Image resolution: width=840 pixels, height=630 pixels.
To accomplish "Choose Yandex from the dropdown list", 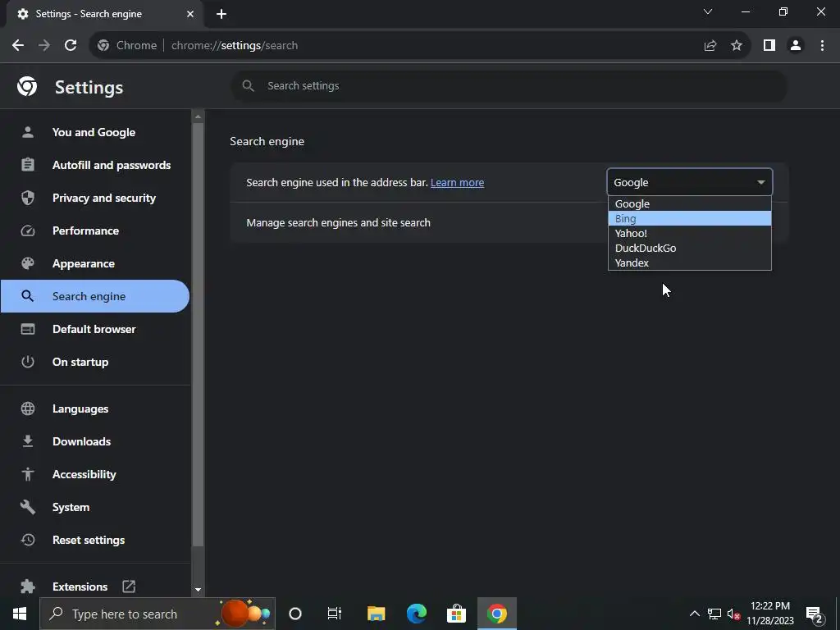I will [x=689, y=262].
